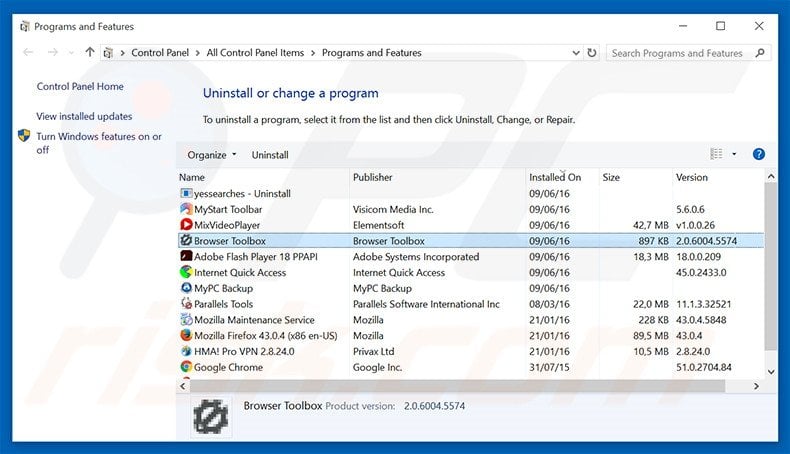The image size is (790, 454).
Task: Expand the view options dropdown arrow
Action: click(x=734, y=154)
